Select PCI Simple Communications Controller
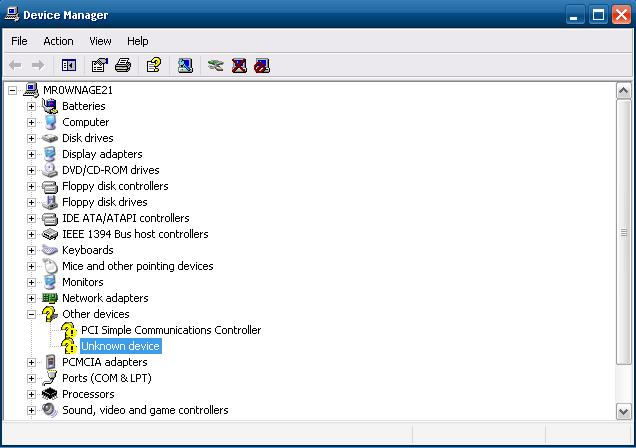Screen dimensions: 636x448 [170, 330]
